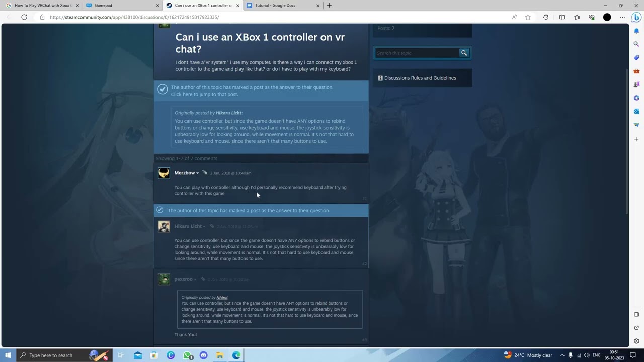Open the volume control in system tray
The width and height of the screenshot is (644, 362).
pos(587,355)
